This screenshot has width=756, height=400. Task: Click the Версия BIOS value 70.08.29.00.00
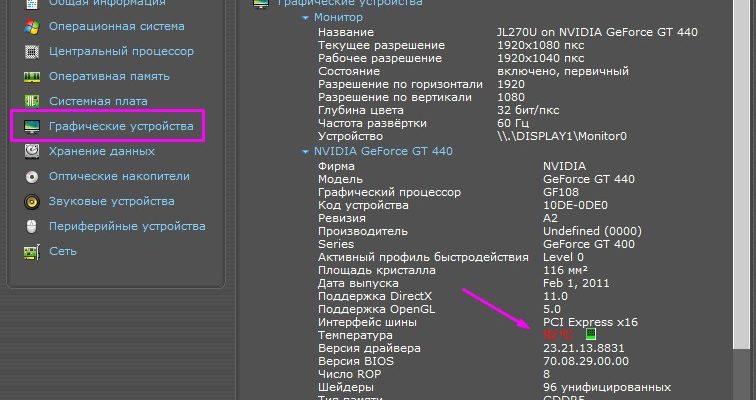(x=586, y=361)
